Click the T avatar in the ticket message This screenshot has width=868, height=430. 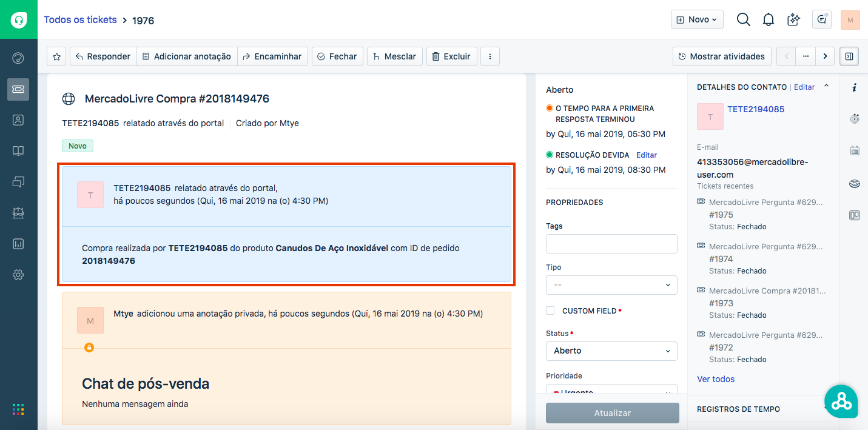[x=90, y=195]
